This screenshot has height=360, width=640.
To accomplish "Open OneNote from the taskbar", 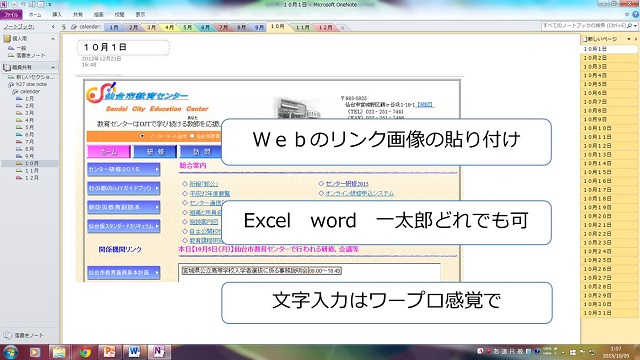I will pos(158,351).
